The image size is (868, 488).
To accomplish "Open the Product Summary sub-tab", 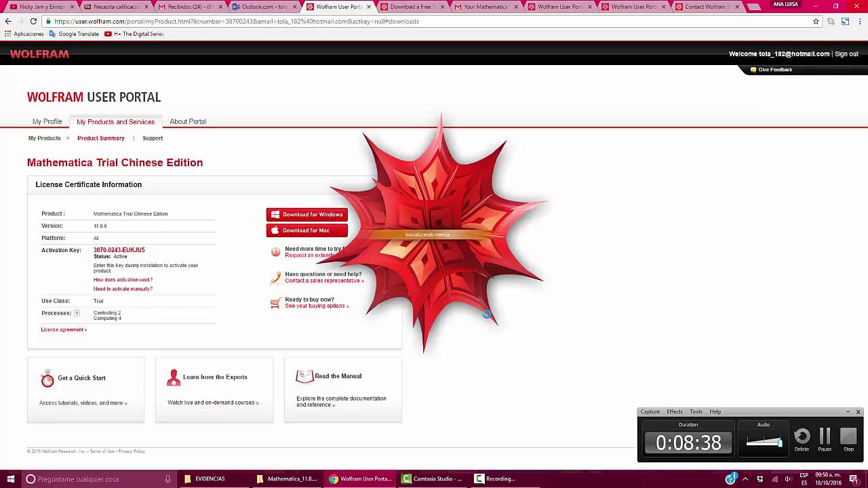I will pos(101,138).
